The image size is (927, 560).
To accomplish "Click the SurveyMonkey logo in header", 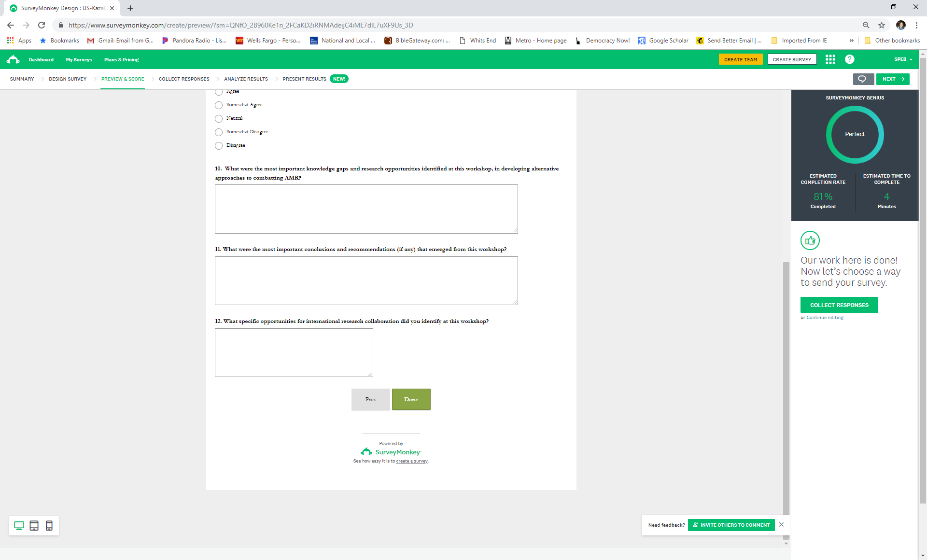I will (x=13, y=59).
